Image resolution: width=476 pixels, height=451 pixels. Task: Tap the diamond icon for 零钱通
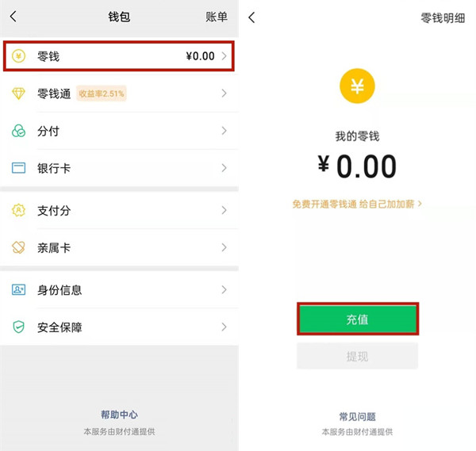click(x=19, y=94)
